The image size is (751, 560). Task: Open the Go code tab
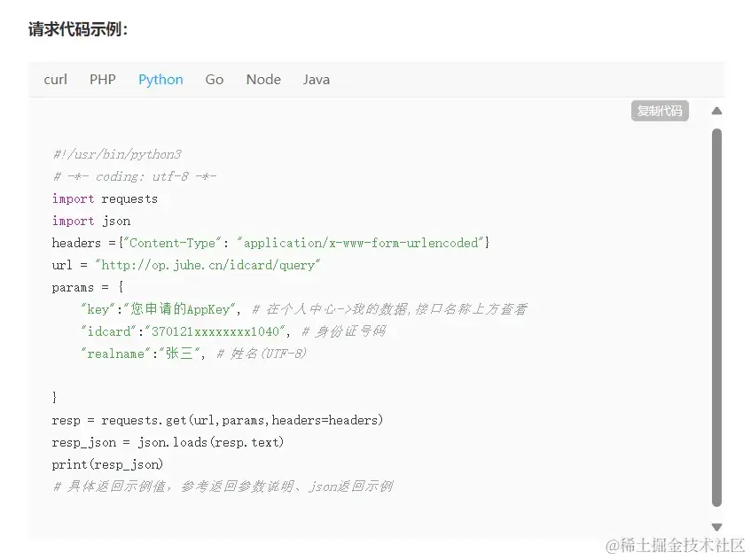click(214, 80)
